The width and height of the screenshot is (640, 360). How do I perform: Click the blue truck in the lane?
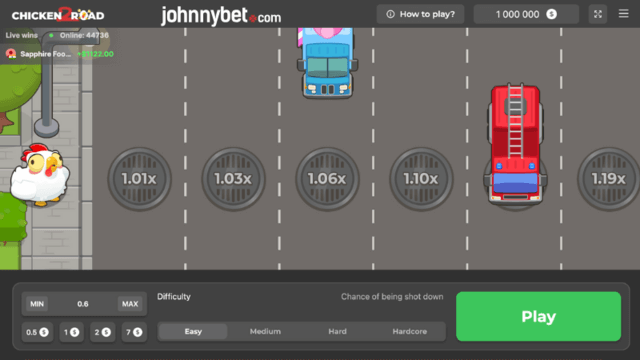(327, 63)
